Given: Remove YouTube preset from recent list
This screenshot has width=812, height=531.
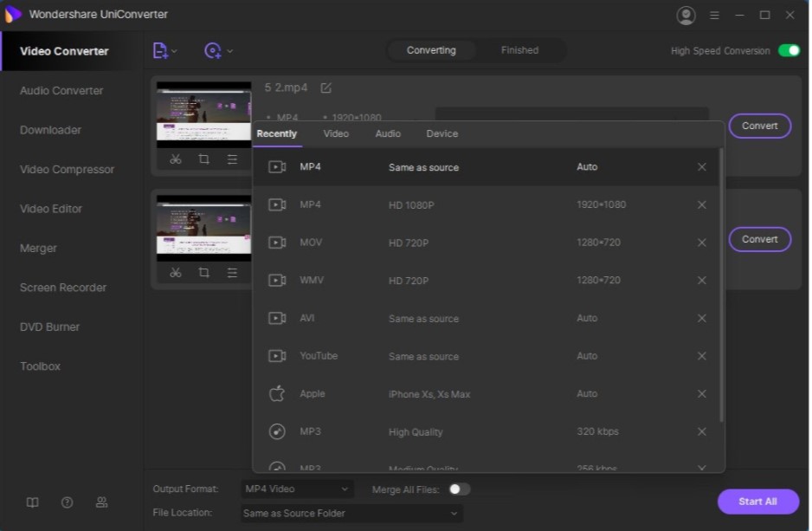Looking at the screenshot, I should (702, 356).
